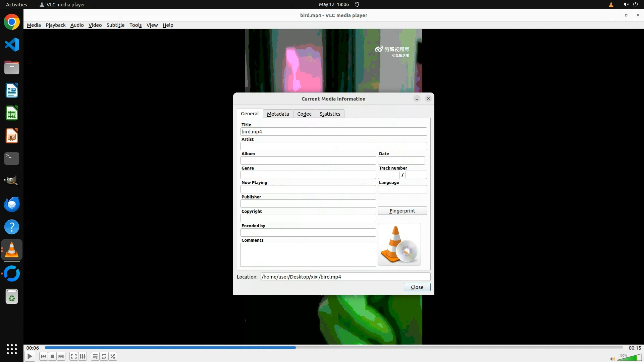This screenshot has width=644, height=362.
Task: Switch to the Codec tab
Action: (304, 114)
